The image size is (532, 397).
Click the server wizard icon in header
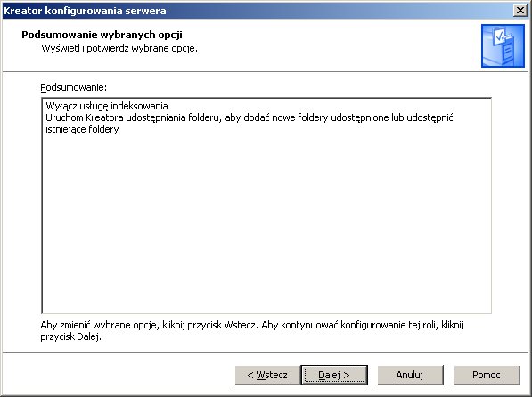click(503, 45)
